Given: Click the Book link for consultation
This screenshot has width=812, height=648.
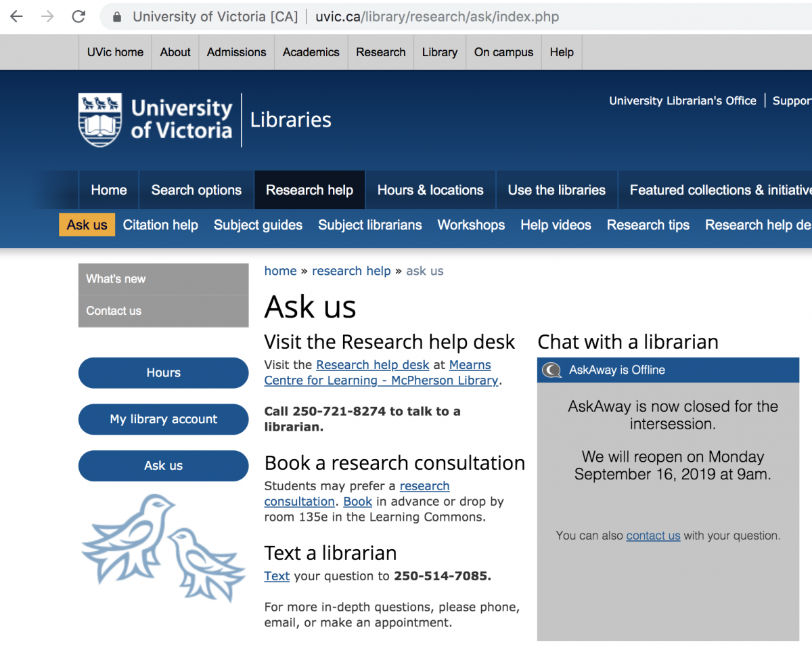Looking at the screenshot, I should [x=357, y=502].
